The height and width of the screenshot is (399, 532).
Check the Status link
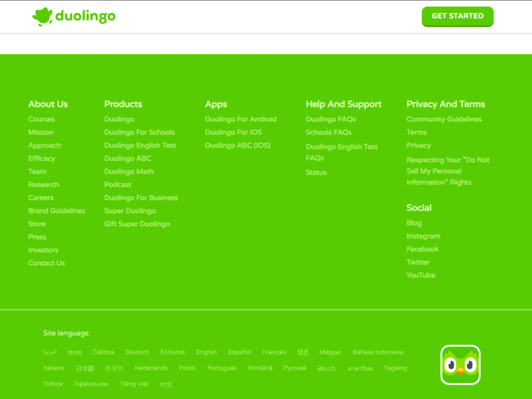point(316,172)
